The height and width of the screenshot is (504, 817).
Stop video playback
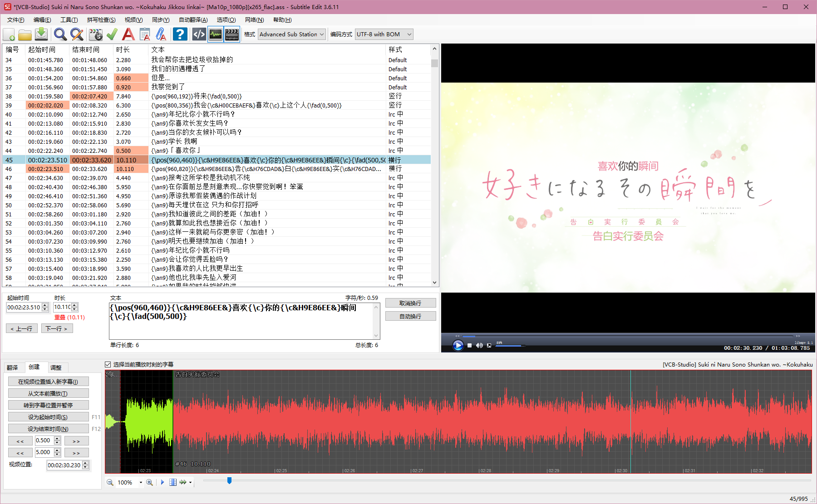(469, 346)
